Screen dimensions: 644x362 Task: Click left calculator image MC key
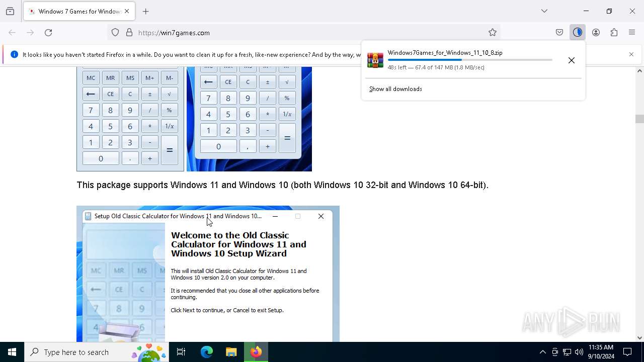coord(91,78)
